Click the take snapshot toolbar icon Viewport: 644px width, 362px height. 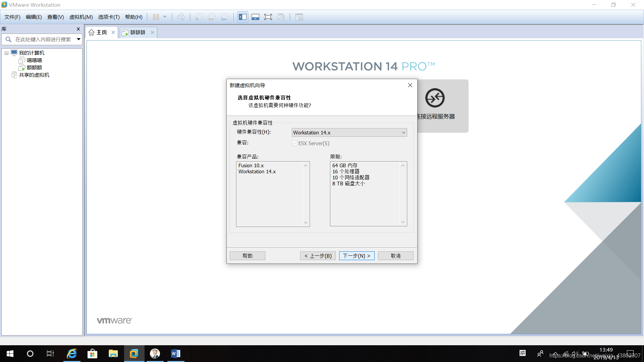[x=199, y=17]
